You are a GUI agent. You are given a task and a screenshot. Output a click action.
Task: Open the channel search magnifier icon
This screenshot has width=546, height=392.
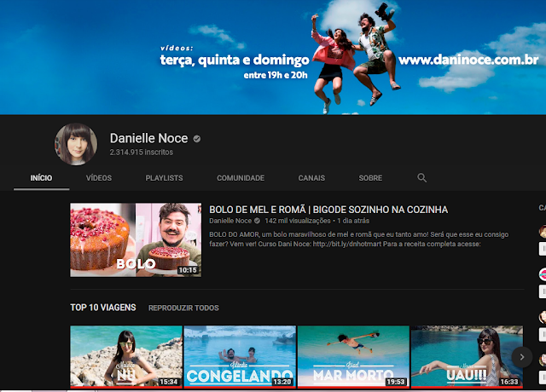(x=421, y=178)
